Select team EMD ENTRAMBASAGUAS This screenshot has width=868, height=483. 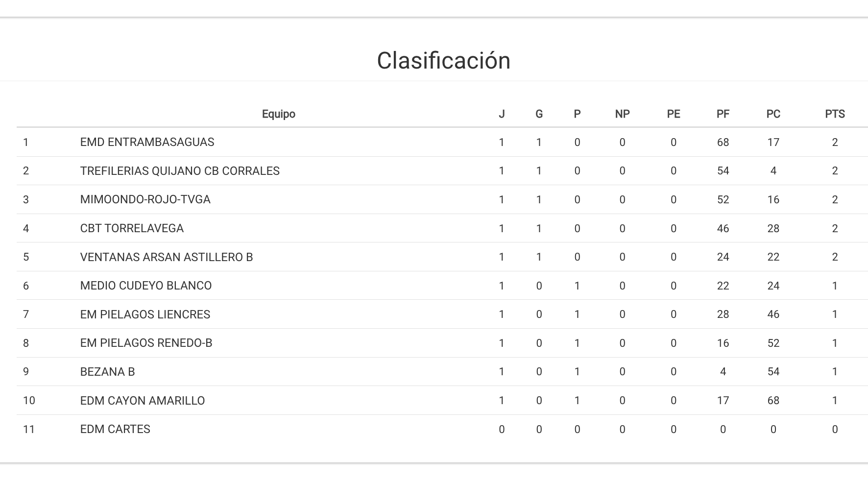coord(147,142)
